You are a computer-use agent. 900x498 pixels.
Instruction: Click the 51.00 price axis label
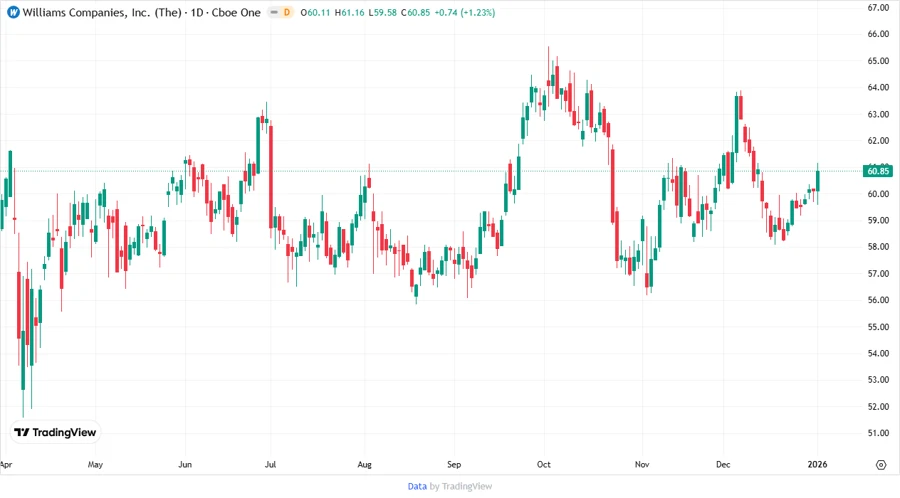pos(878,433)
